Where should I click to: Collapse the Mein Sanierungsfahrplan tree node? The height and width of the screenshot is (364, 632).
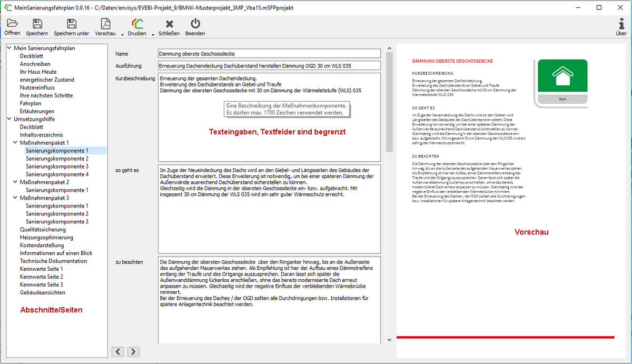pyautogui.click(x=9, y=48)
